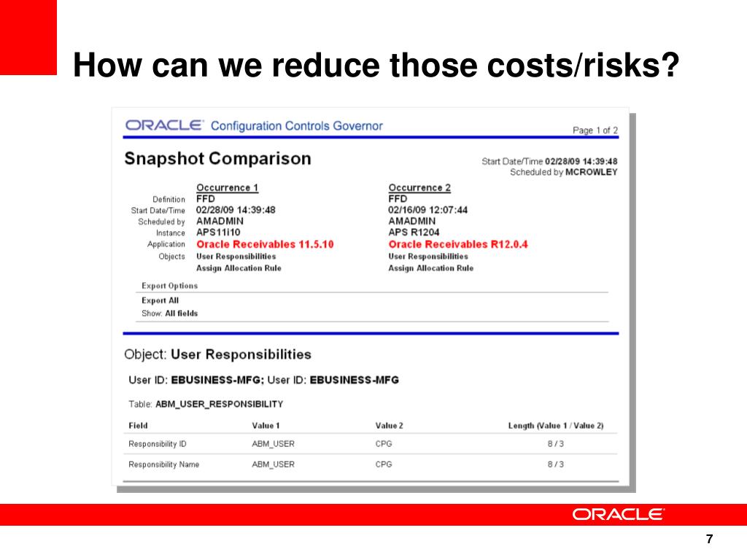Click the 'Table: ABM_USER_RESPONSIBILITY' label
Viewport: 747px width, 560px height.
point(206,404)
